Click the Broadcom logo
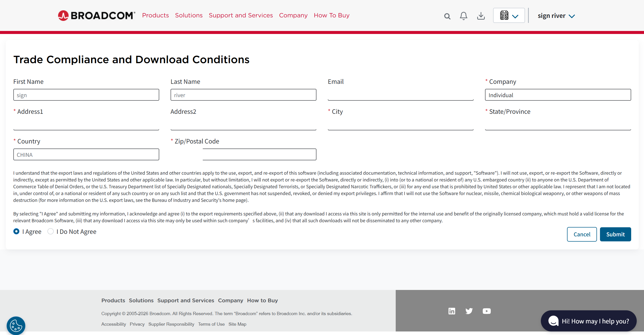 coord(97,16)
